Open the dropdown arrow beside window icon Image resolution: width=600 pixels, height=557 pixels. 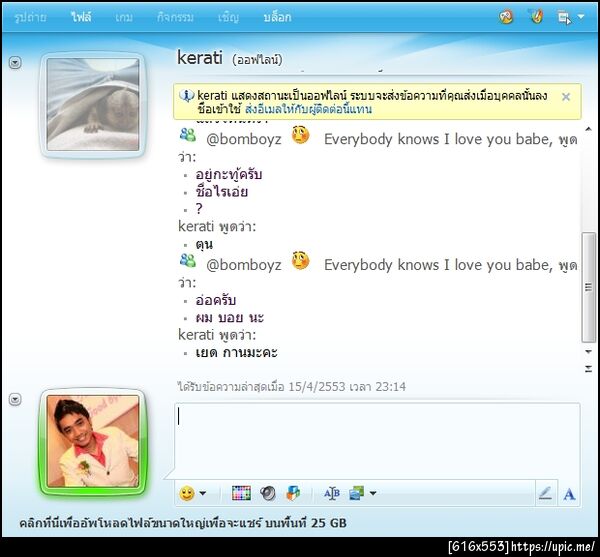click(x=580, y=17)
